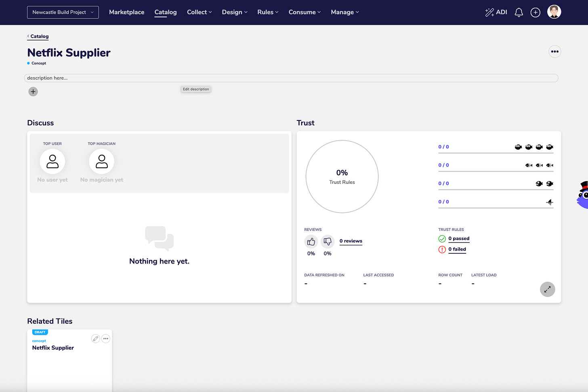Click the gray plus button under description
The image size is (588, 392).
click(x=33, y=92)
